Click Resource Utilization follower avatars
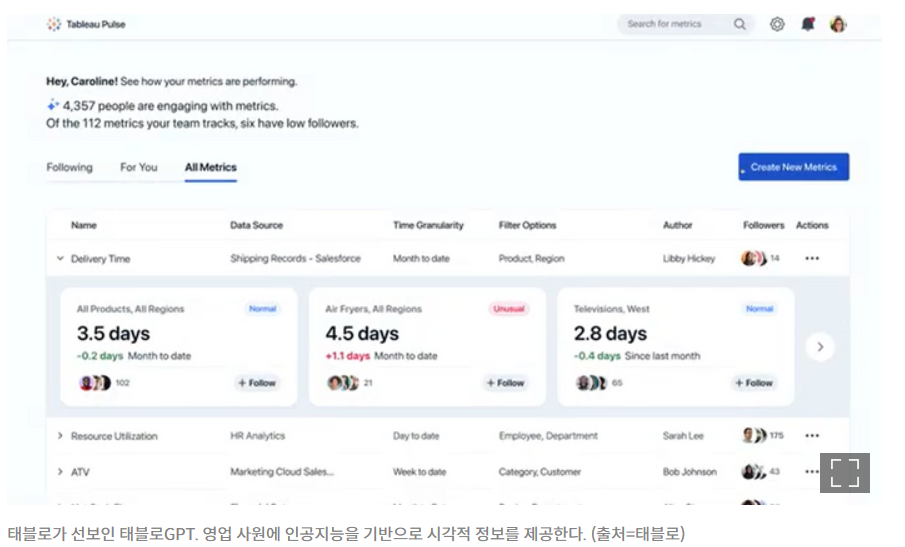Screen dimensions: 905x547 754,436
